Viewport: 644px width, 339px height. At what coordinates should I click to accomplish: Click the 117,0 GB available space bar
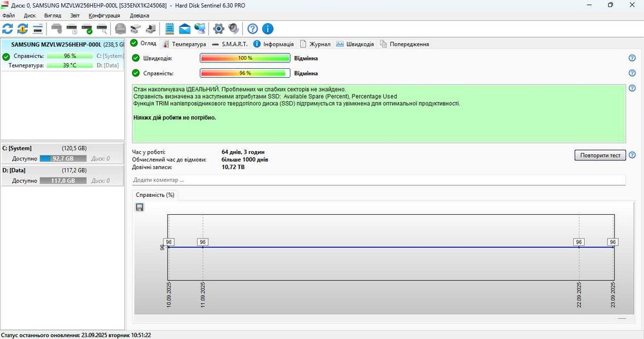[x=63, y=181]
